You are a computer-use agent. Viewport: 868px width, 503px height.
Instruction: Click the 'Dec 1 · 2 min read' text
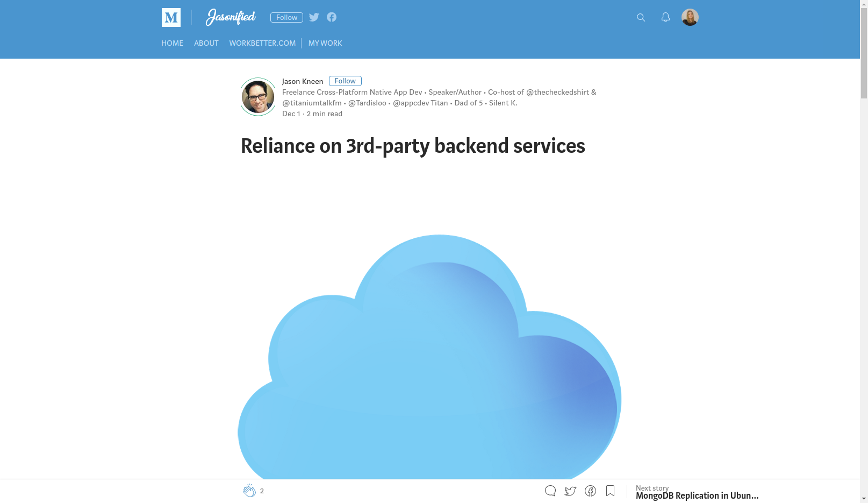click(312, 114)
